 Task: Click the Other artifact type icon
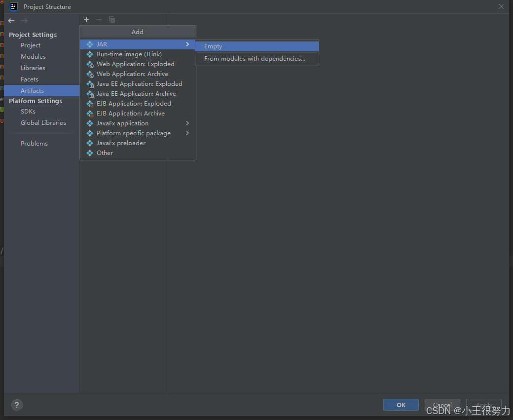click(90, 153)
